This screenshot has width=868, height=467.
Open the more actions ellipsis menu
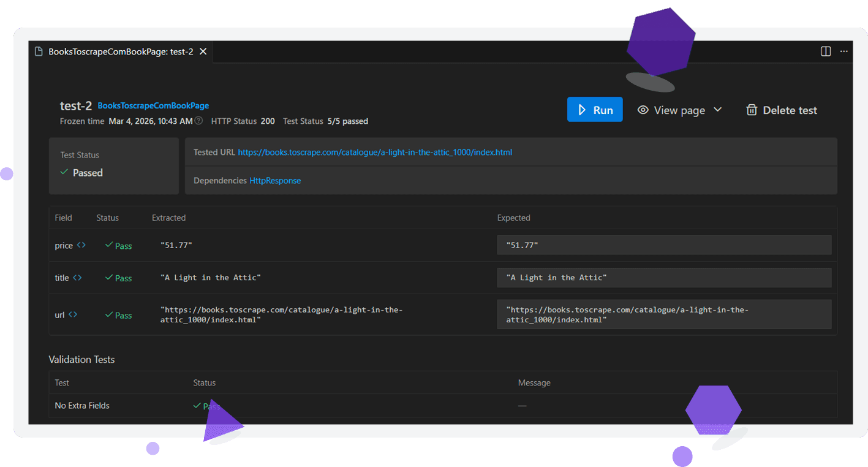click(844, 51)
